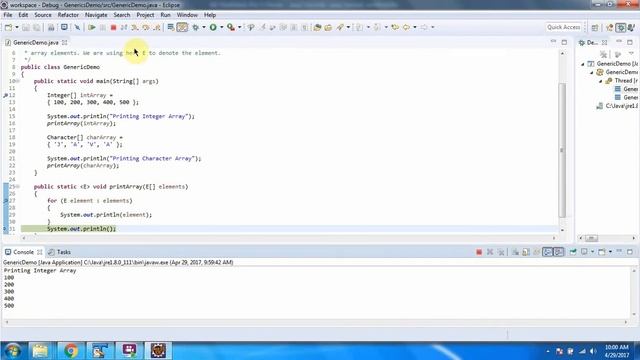Remove the launch with the Console X icon
The image size is (640, 360).
click(490, 252)
